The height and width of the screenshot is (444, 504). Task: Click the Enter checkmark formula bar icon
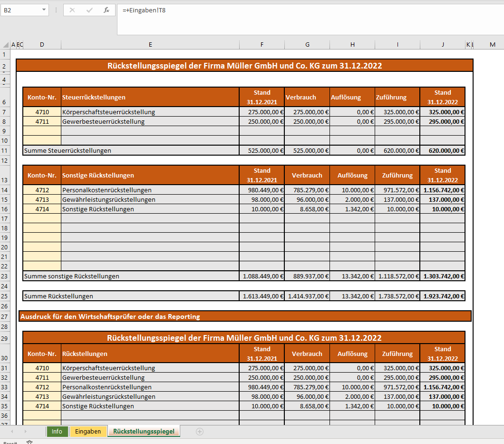89,10
